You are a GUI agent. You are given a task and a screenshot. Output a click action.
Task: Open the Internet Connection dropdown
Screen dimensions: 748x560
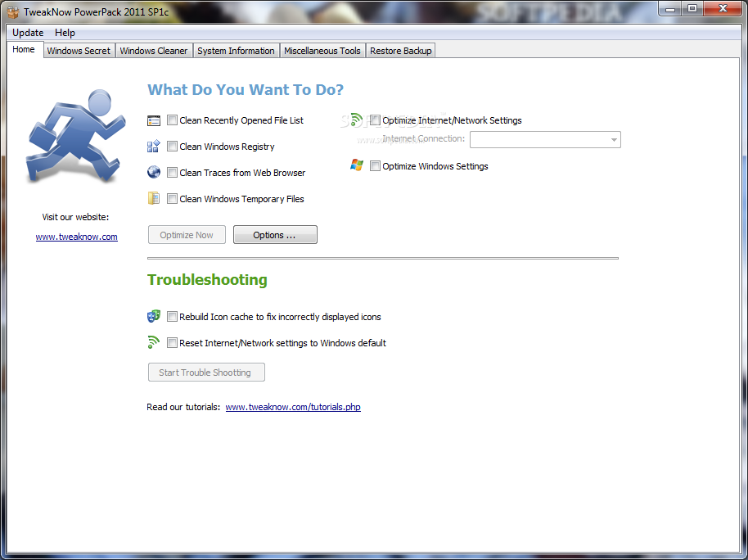[545, 139]
